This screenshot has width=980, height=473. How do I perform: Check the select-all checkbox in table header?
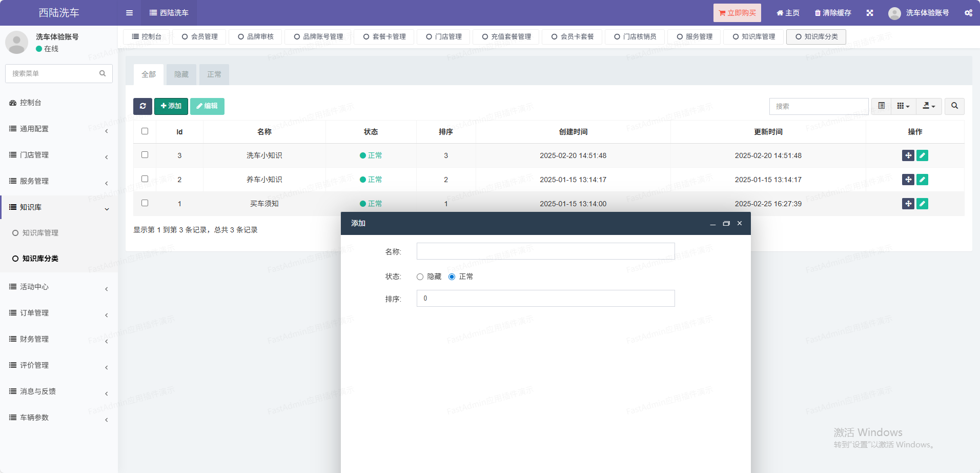(x=145, y=131)
